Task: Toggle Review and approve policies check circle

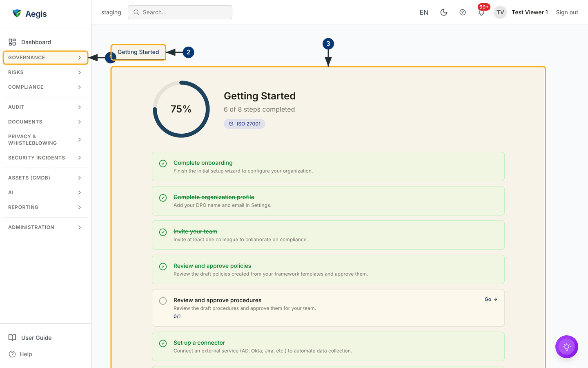Action: coord(163,267)
